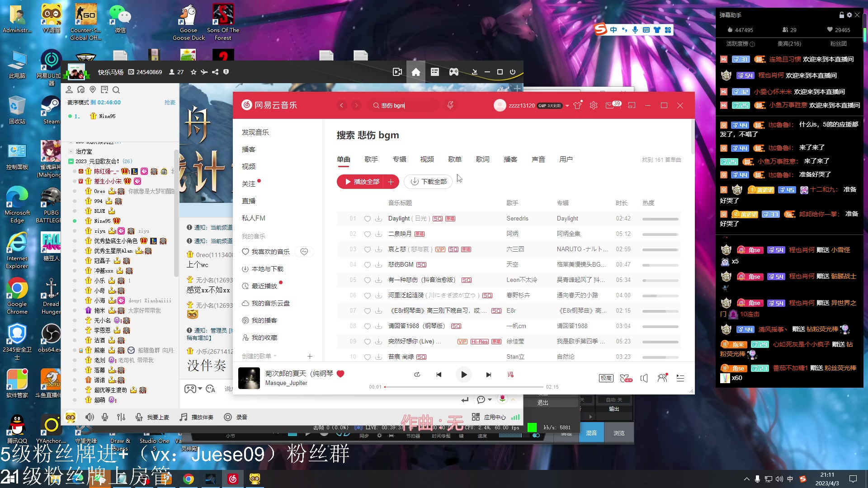868x488 pixels.
Task: Switch to 歌词 tab in search results
Action: tap(483, 160)
